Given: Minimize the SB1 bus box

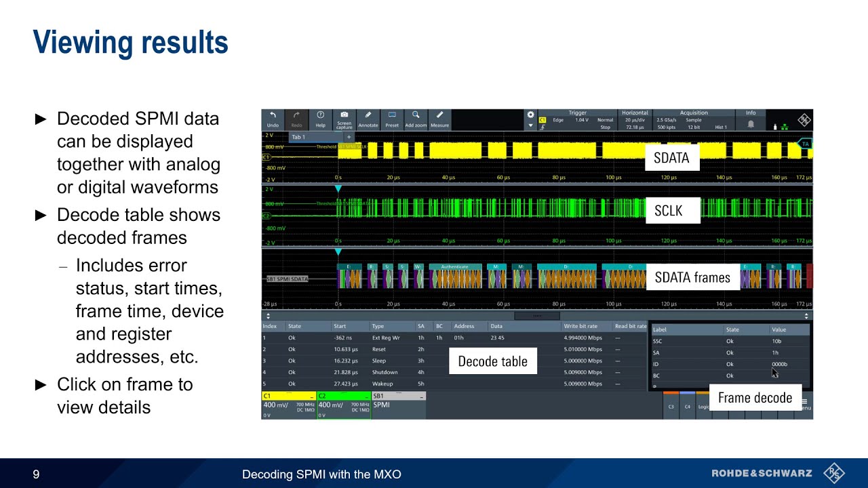Looking at the screenshot, I should click(x=421, y=396).
